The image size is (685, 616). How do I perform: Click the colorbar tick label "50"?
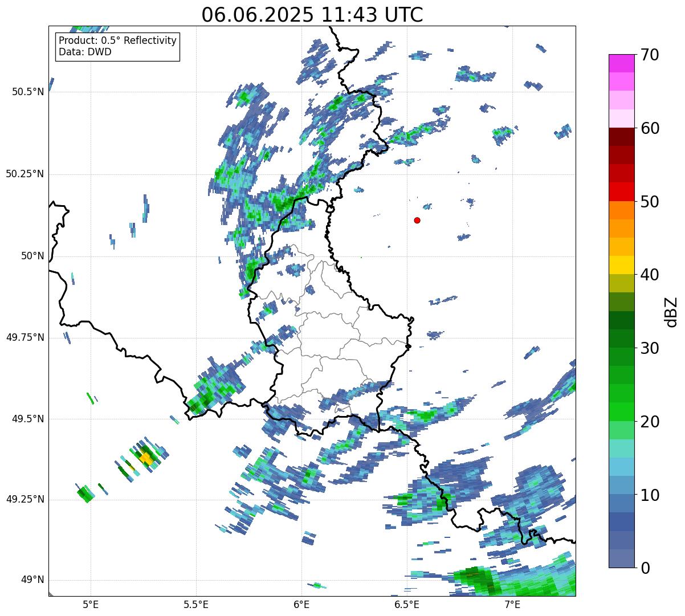[x=649, y=202]
